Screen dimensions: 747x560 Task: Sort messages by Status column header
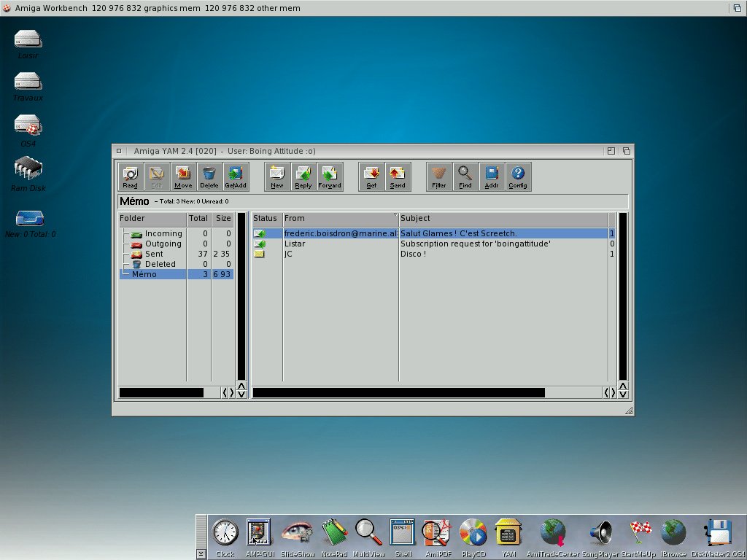(x=267, y=219)
